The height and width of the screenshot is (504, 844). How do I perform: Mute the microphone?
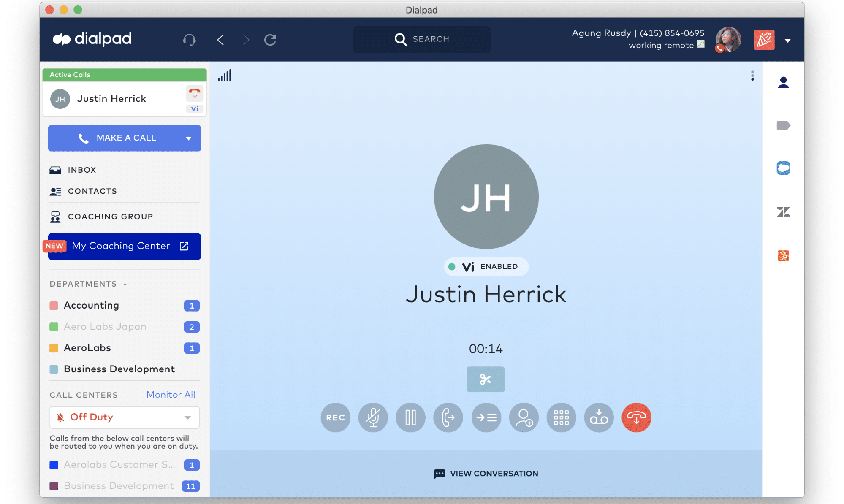click(373, 417)
